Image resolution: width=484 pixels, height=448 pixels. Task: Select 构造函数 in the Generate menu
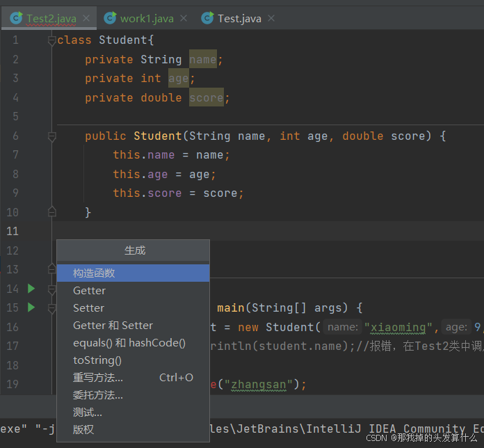coord(133,273)
